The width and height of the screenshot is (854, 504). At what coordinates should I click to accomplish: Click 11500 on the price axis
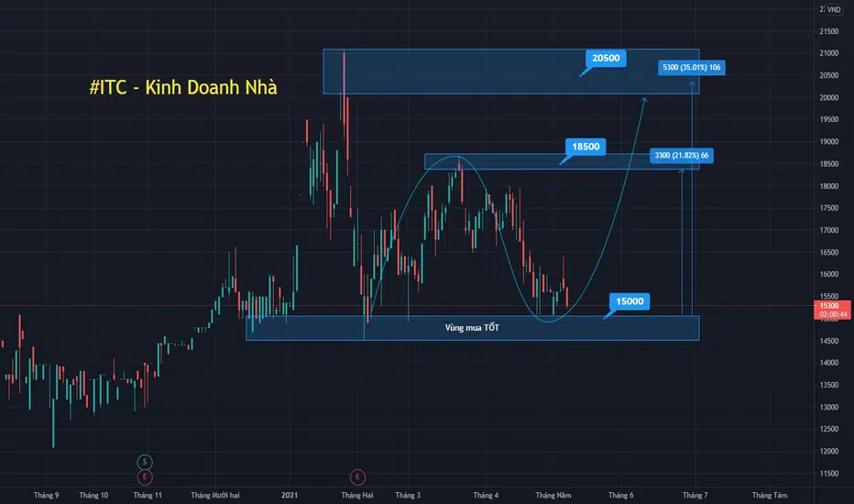(829, 474)
